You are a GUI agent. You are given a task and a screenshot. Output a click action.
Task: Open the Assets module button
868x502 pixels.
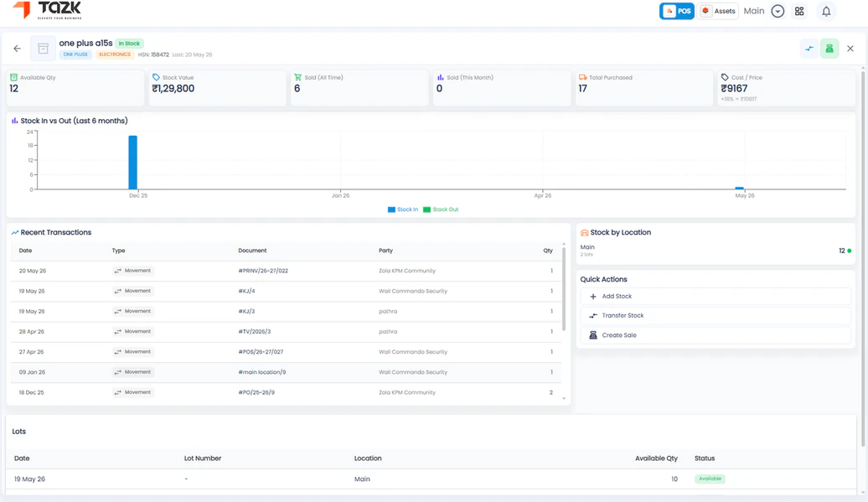[718, 11]
